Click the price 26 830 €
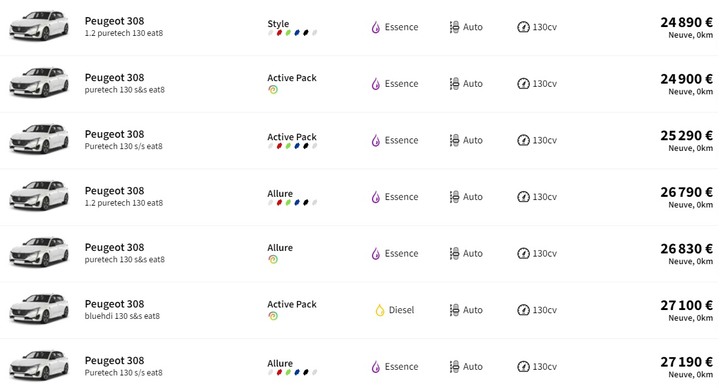The width and height of the screenshot is (720, 388). tap(686, 248)
